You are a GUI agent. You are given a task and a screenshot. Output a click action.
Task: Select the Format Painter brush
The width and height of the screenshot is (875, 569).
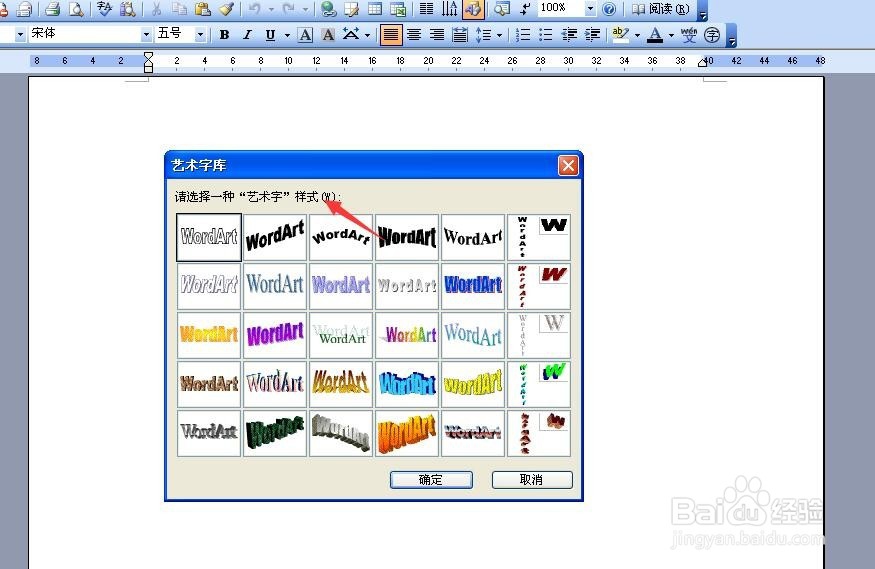[x=226, y=8]
